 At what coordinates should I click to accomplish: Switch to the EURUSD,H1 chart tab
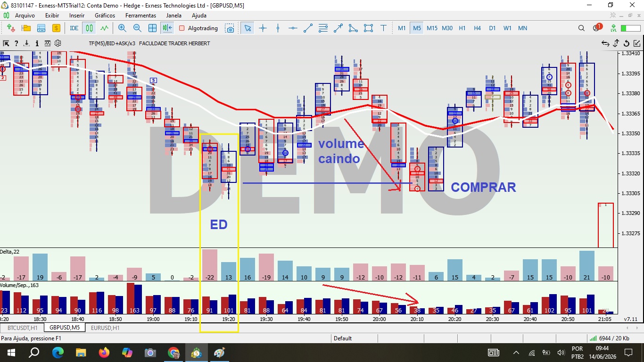point(105,328)
